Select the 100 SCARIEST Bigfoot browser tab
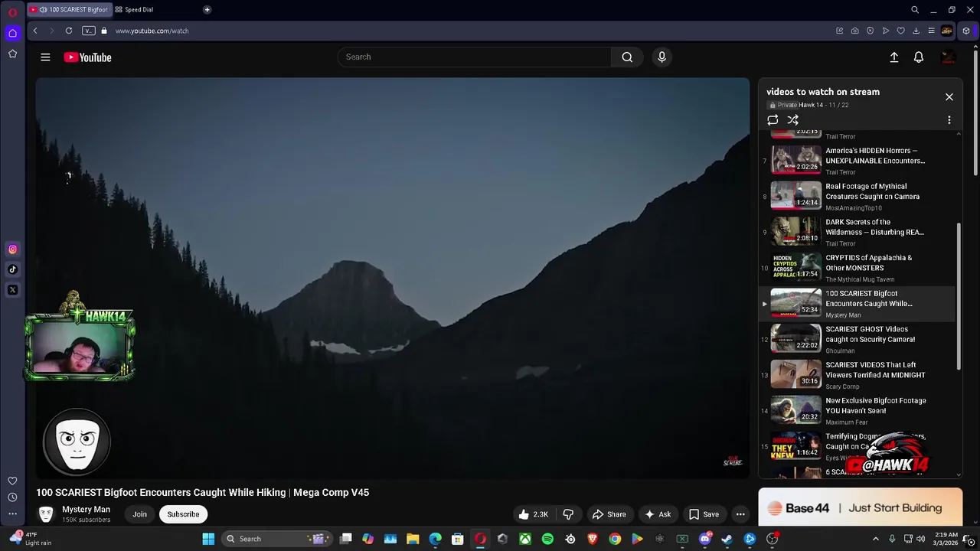This screenshot has width=980, height=551. tap(69, 9)
